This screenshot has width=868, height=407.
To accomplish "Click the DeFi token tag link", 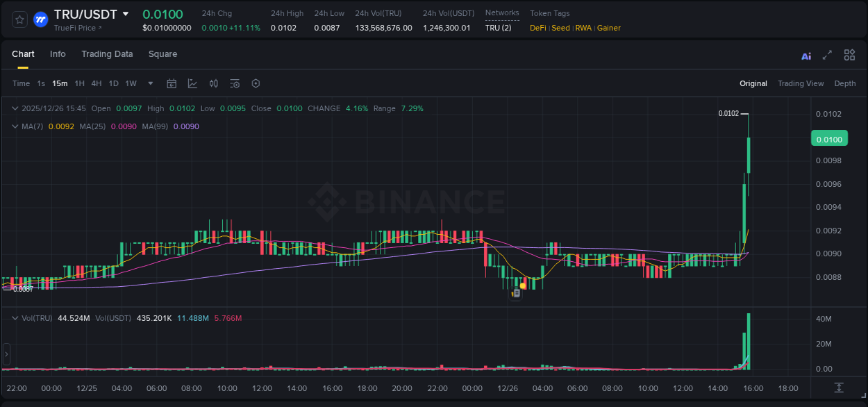I will [x=537, y=28].
